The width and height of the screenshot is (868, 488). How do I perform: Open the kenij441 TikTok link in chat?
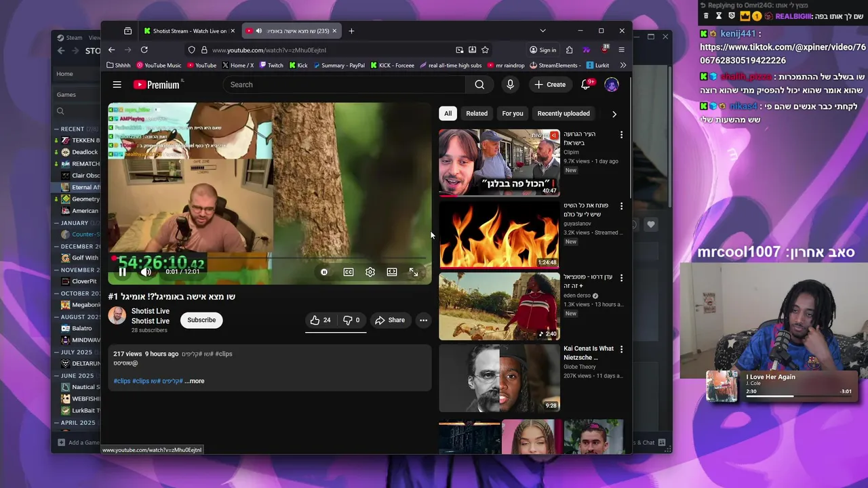(x=783, y=54)
